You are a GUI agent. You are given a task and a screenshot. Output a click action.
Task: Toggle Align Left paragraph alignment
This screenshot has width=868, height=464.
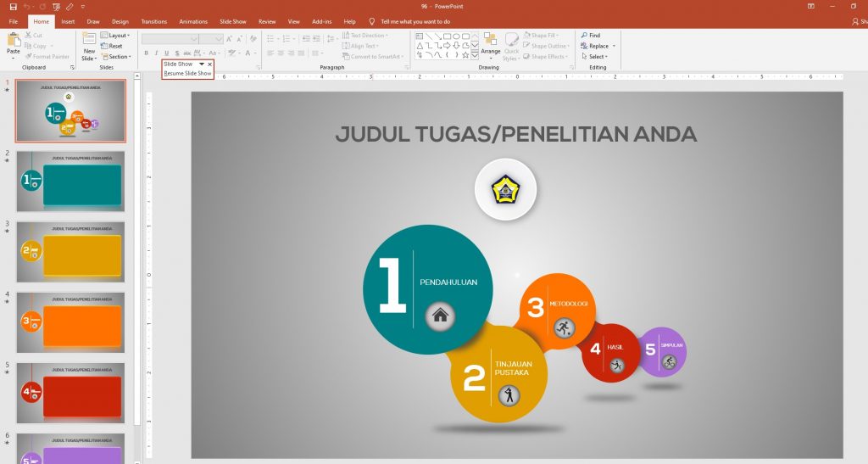[270, 53]
